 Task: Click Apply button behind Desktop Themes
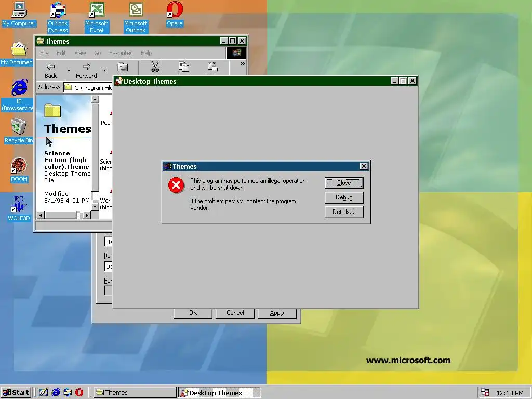point(277,313)
